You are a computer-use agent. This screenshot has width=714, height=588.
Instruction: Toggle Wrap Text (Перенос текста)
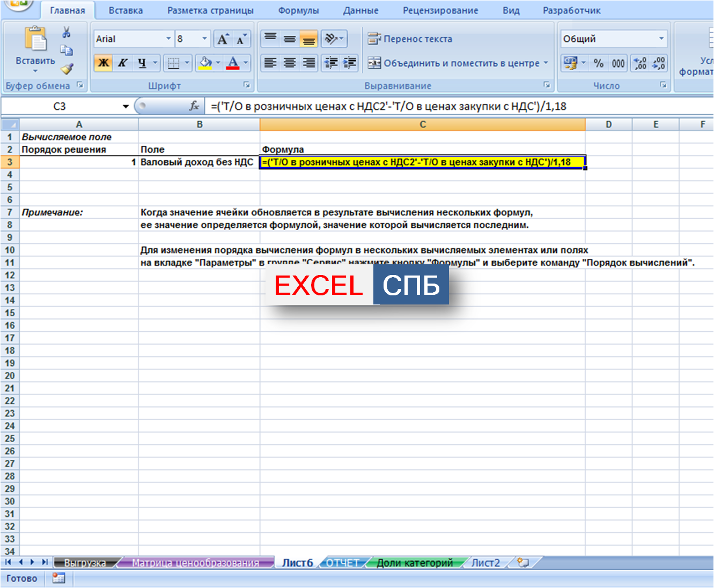410,39
